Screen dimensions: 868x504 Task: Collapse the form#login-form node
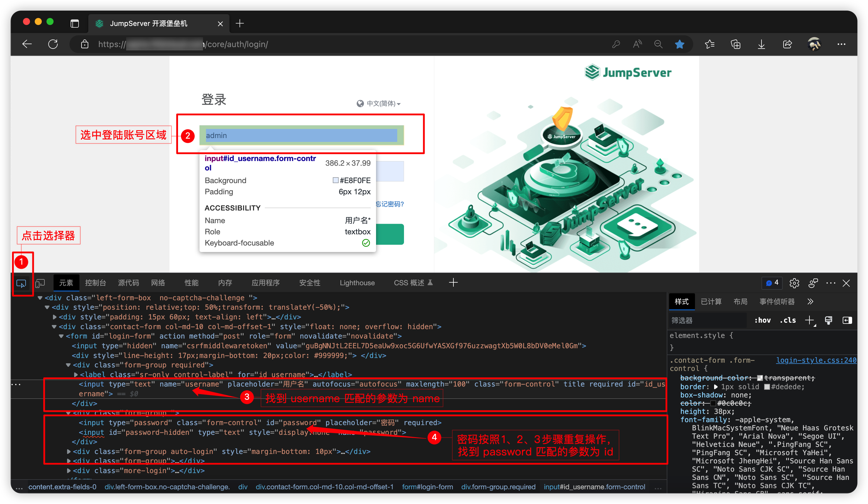61,336
